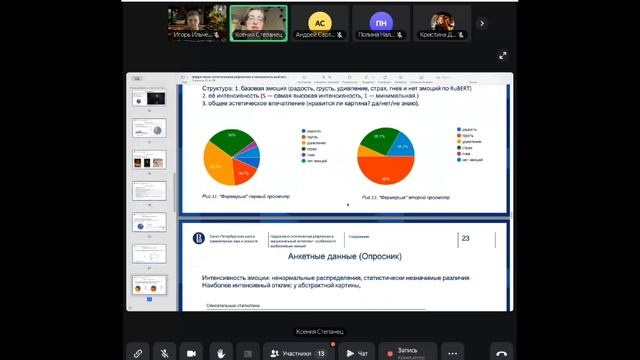
Task: Select Игорь's video tile
Action: pos(198,23)
